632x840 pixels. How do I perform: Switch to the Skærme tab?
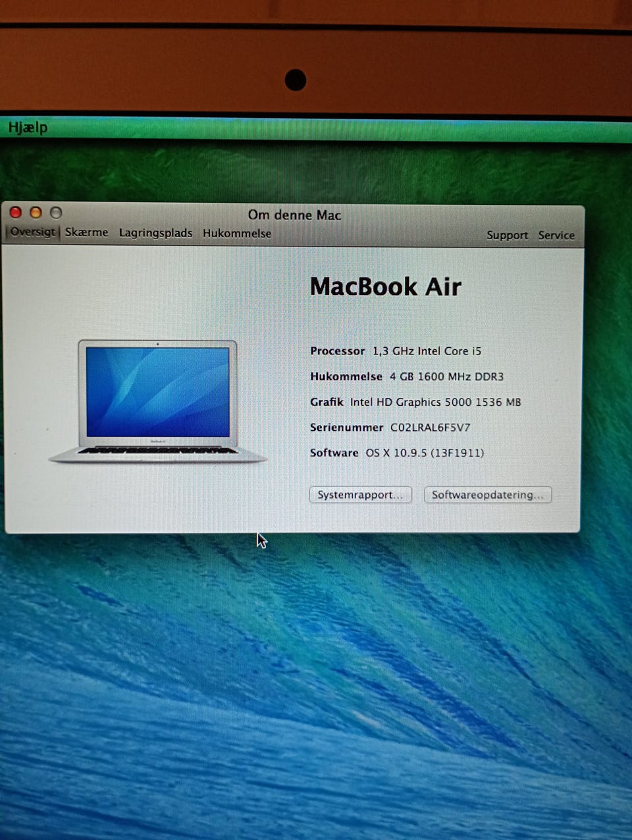(x=86, y=233)
